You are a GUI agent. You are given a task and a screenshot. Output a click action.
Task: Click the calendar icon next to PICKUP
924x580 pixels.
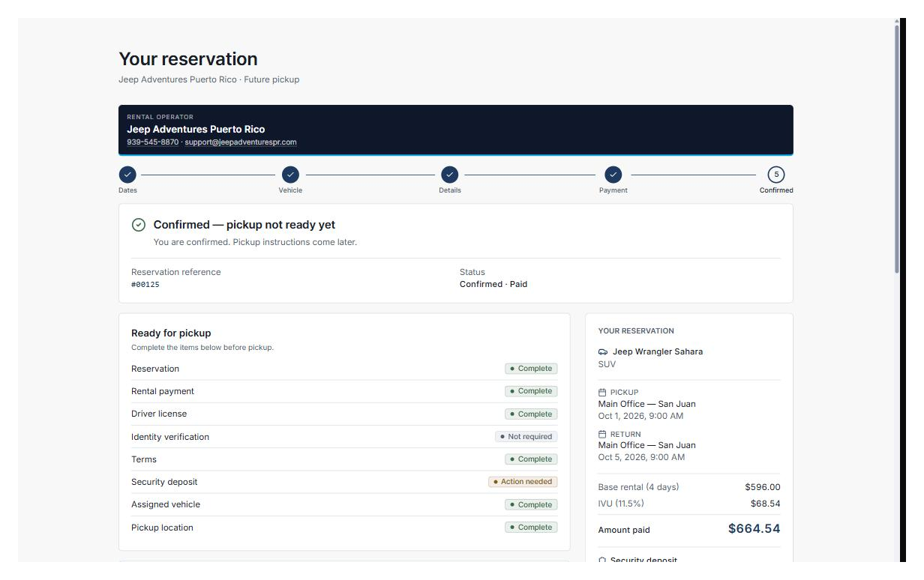[x=602, y=392]
